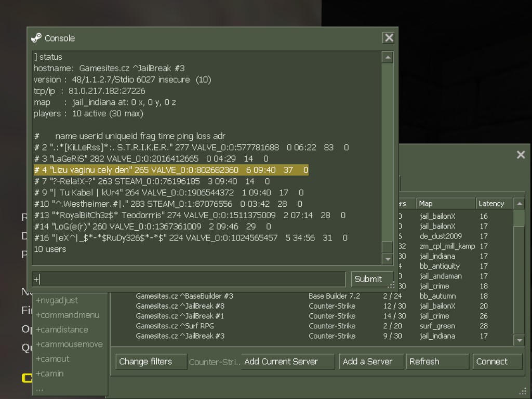Click console output scroll up arrow
This screenshot has width=532, height=399.
click(x=388, y=57)
